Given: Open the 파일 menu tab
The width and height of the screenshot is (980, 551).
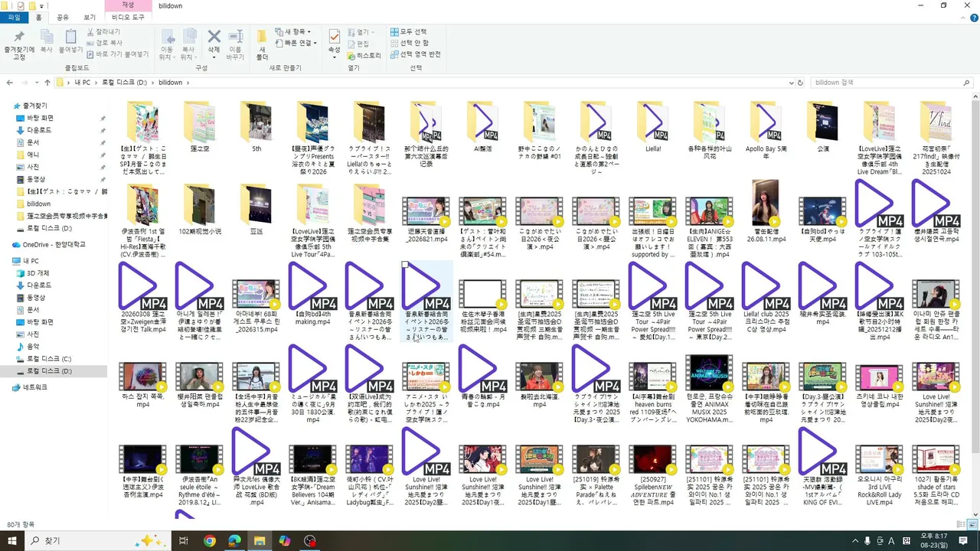Looking at the screenshot, I should pyautogui.click(x=14, y=17).
